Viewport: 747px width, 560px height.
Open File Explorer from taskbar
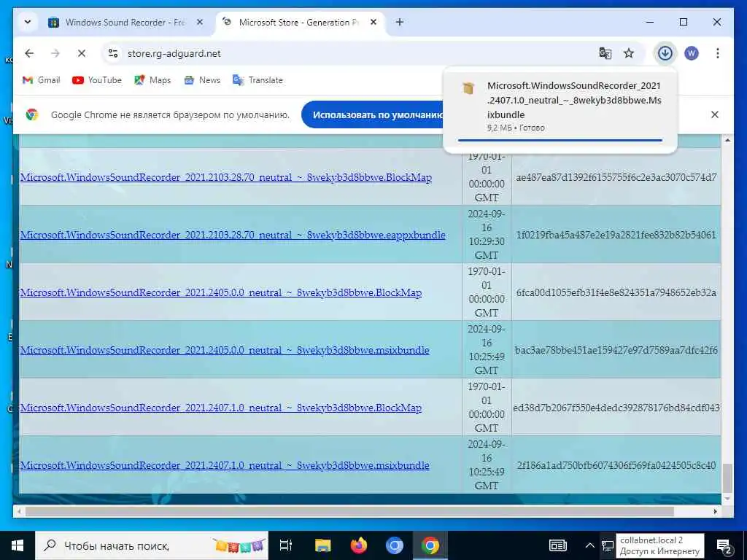322,545
